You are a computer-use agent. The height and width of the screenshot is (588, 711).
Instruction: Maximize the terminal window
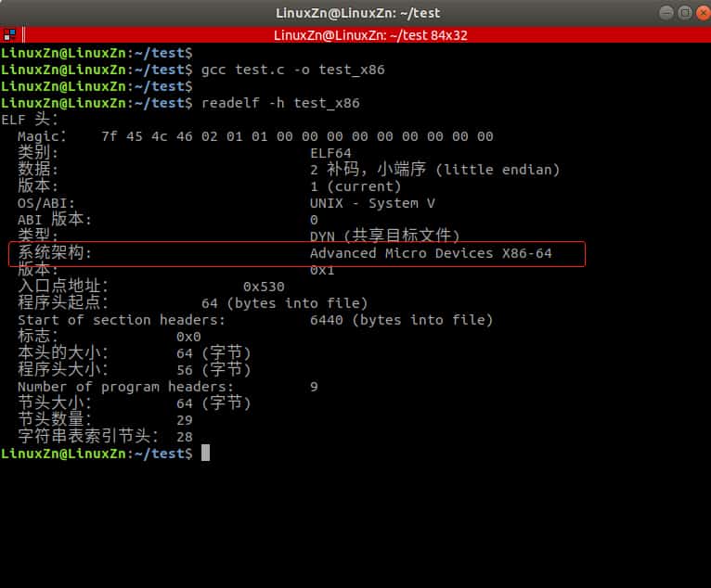click(685, 13)
